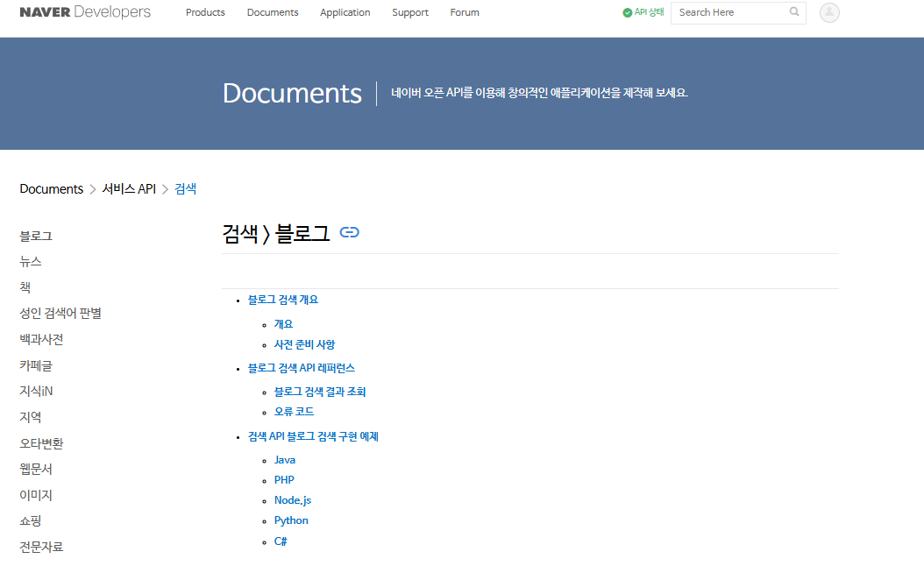Go to 검색 in the breadcrumb

186,189
